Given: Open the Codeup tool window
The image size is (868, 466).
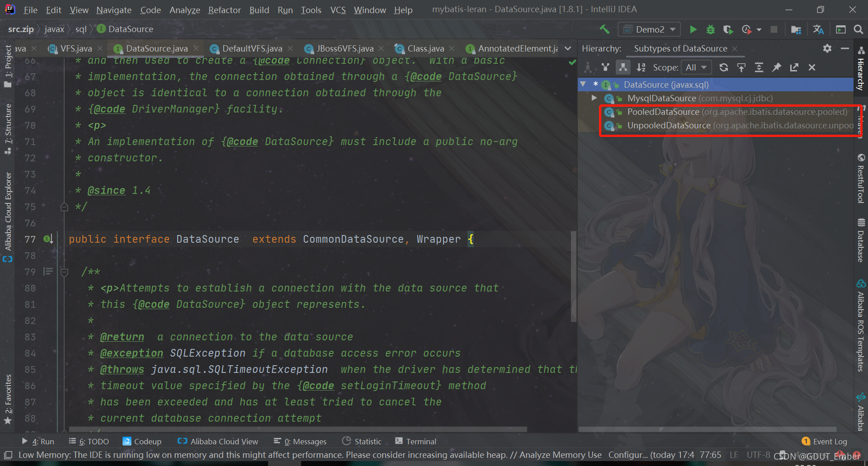Looking at the screenshot, I should click(x=142, y=441).
